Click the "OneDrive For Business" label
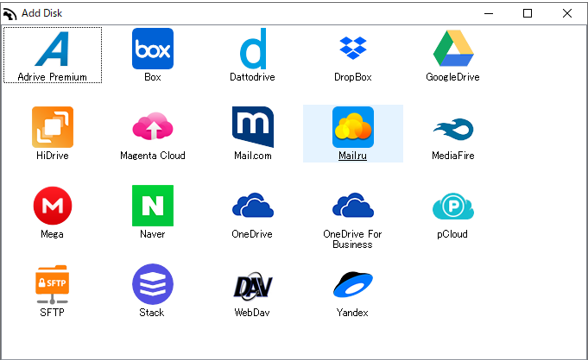 pyautogui.click(x=352, y=239)
